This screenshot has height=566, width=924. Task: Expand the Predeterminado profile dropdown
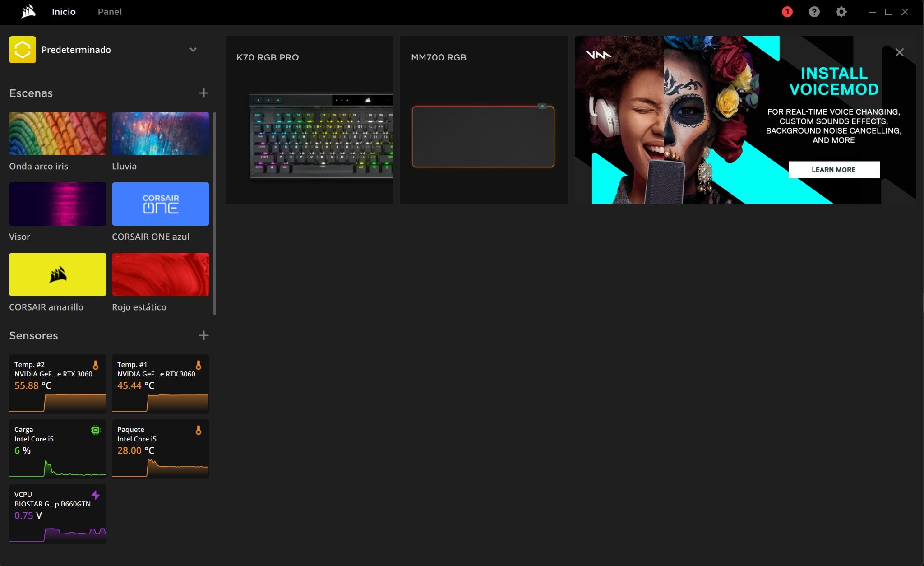click(x=193, y=50)
